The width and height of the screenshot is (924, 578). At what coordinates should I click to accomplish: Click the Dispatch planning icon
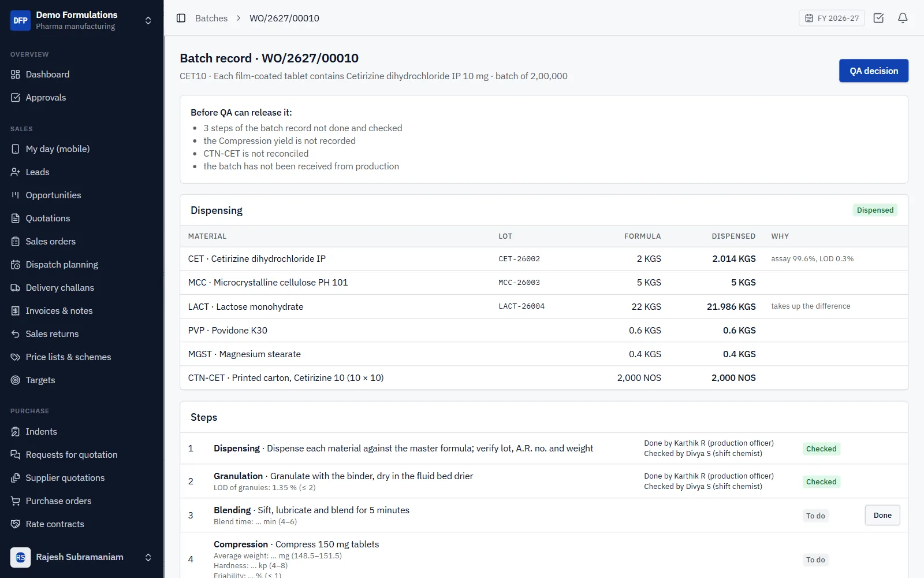pos(16,265)
